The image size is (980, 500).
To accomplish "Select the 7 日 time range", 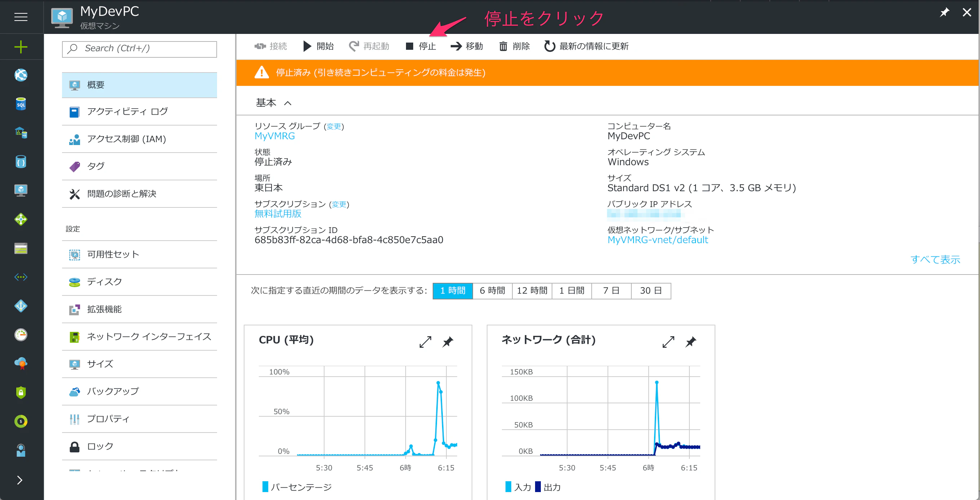I will pos(611,291).
